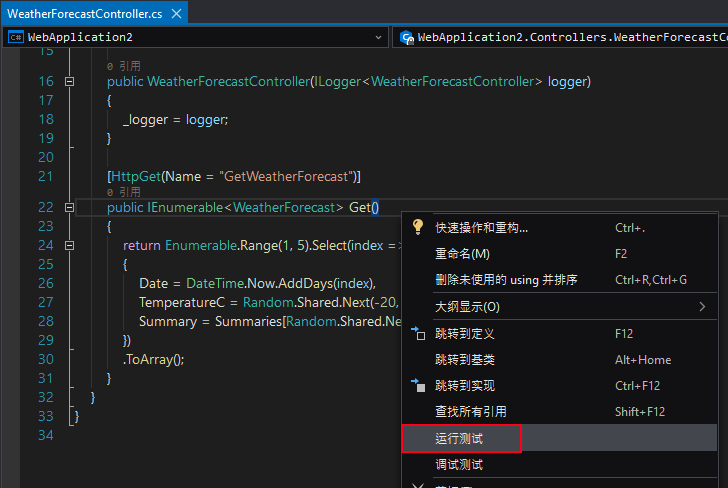
Task: Open 大纲显示(O) menu entry
Action: pyautogui.click(x=559, y=306)
